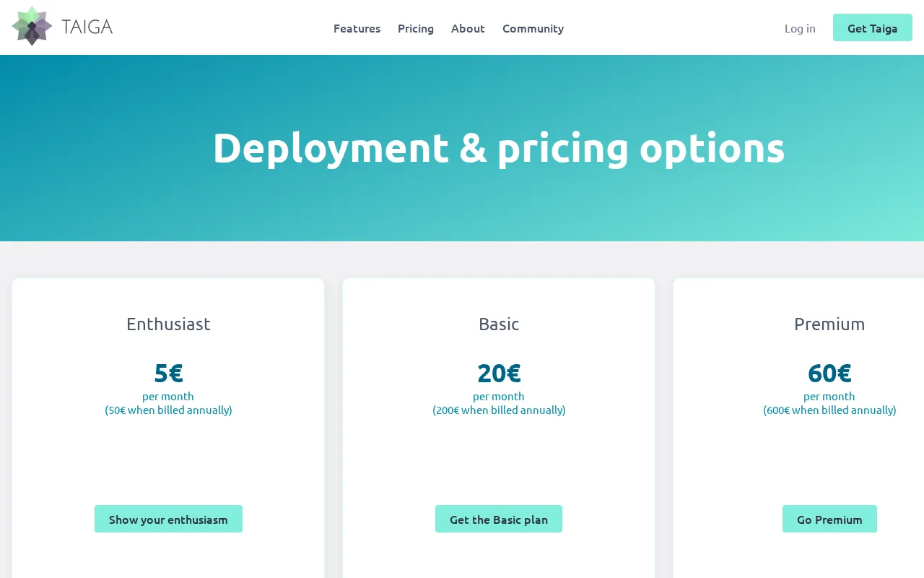Select the Premium plan title
This screenshot has height=578, width=924.
[x=829, y=324]
